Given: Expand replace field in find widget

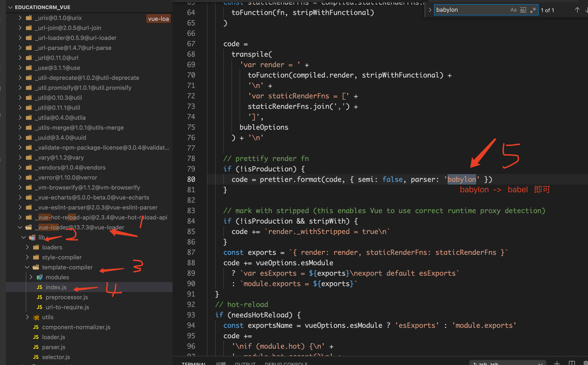Looking at the screenshot, I should pyautogui.click(x=430, y=10).
